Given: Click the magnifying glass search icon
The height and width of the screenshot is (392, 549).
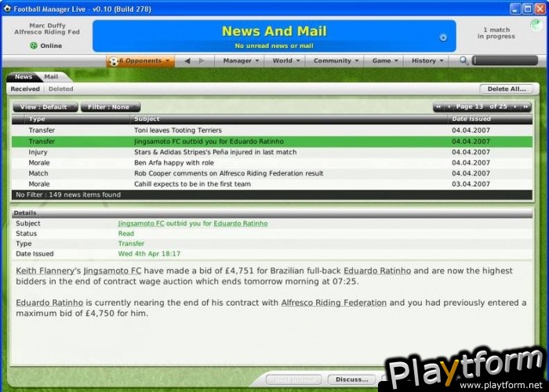Looking at the screenshot, I should coord(464,61).
